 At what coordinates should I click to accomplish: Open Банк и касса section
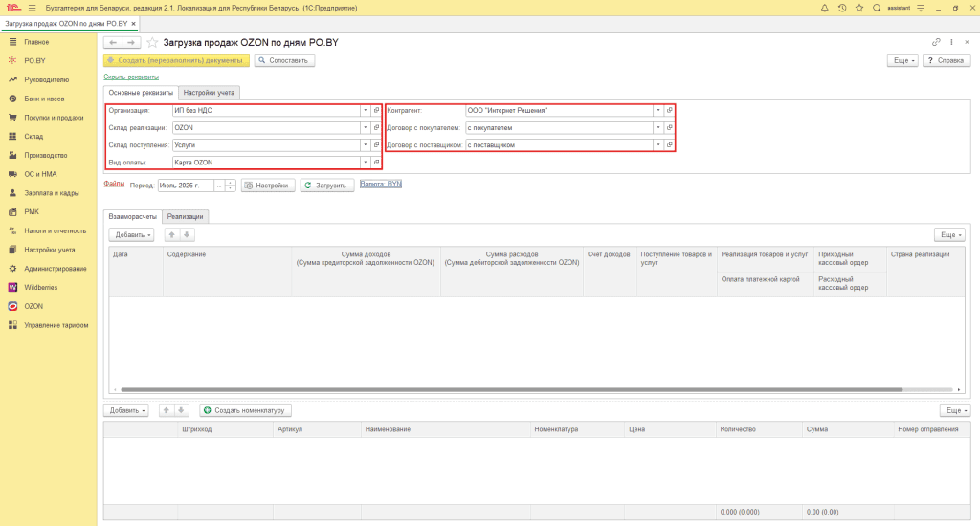[x=44, y=99]
